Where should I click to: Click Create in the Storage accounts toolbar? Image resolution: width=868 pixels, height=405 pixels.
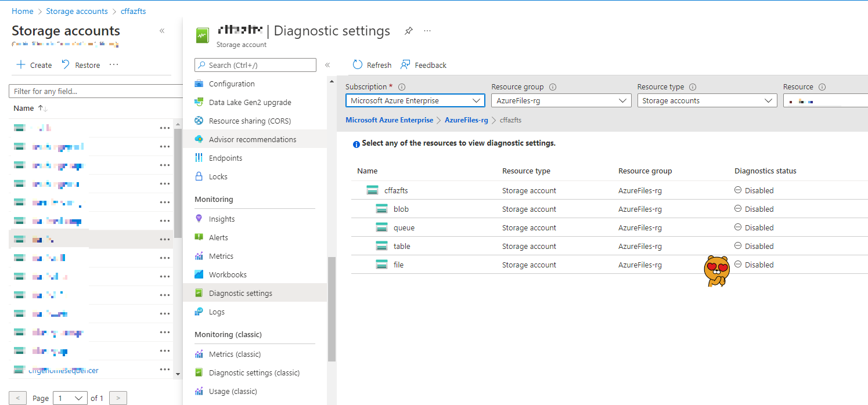[34, 65]
